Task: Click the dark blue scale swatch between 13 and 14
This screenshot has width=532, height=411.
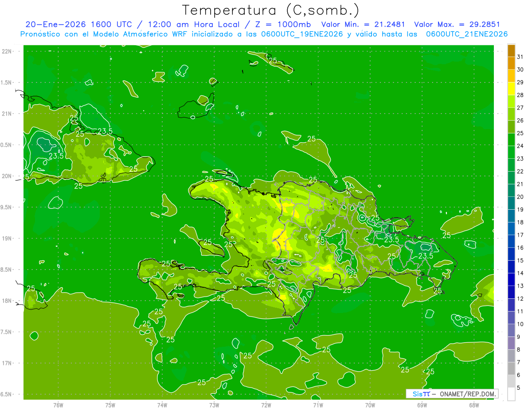Action: click(511, 279)
